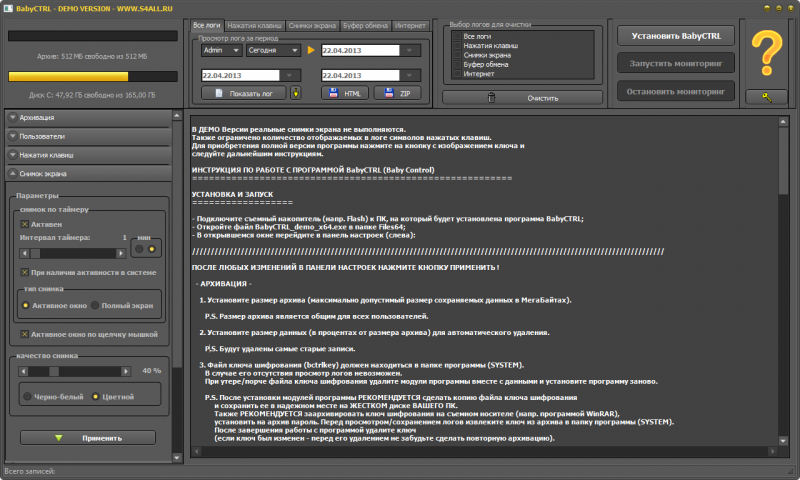Viewport: 800px width, 480px height.
Task: Click left arrow of screenshot quality slider
Action: 23,371
